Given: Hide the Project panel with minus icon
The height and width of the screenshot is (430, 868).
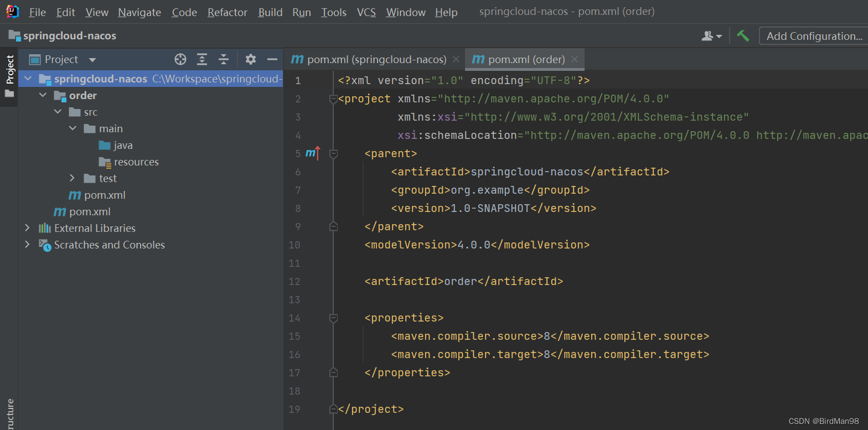Looking at the screenshot, I should 272,59.
